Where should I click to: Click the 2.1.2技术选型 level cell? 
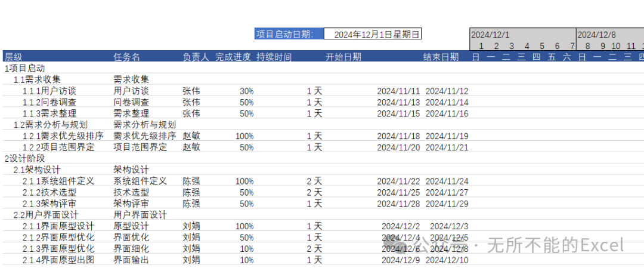point(49,192)
